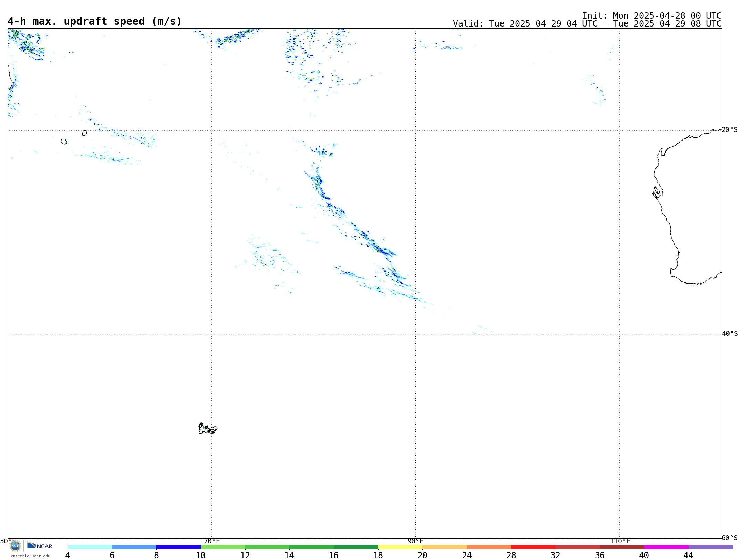This screenshot has height=560, width=744.
Task: Select the light cyan 4–6 color swatch
Action: [90, 547]
